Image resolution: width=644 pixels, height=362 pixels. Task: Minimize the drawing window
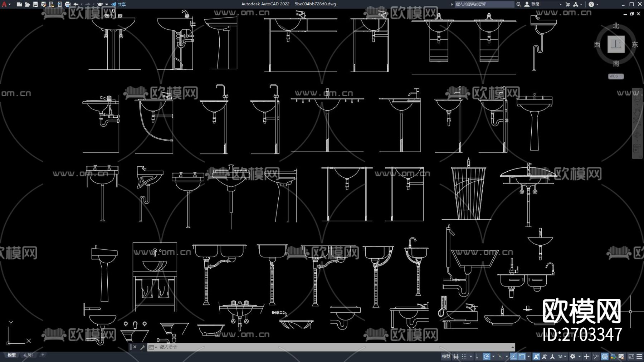click(x=625, y=14)
